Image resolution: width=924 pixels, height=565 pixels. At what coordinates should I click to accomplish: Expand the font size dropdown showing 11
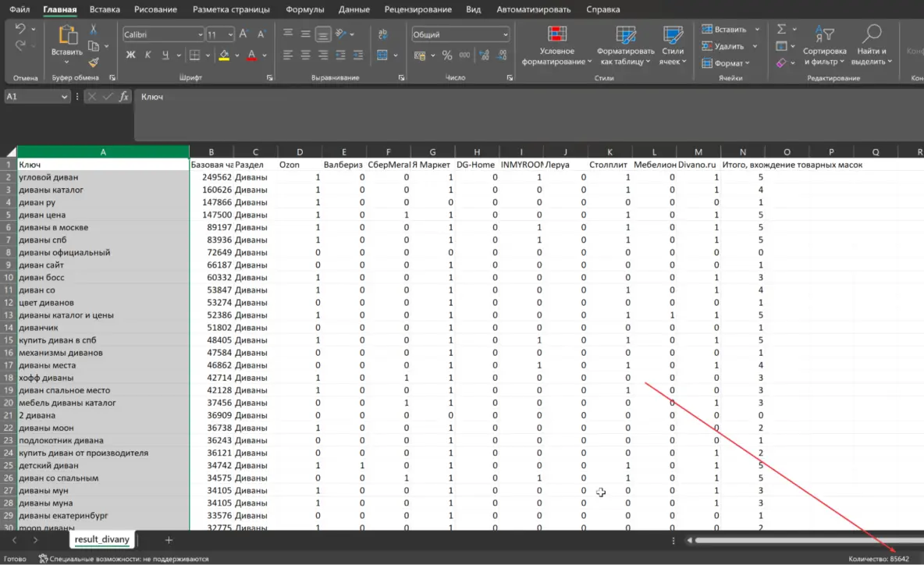click(x=230, y=34)
